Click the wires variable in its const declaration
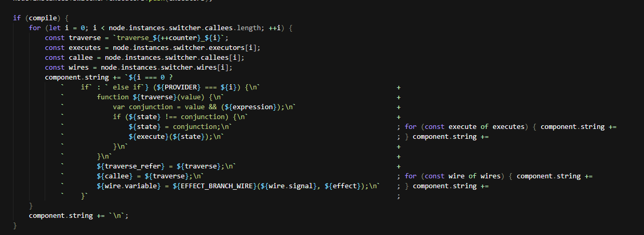 [x=79, y=67]
